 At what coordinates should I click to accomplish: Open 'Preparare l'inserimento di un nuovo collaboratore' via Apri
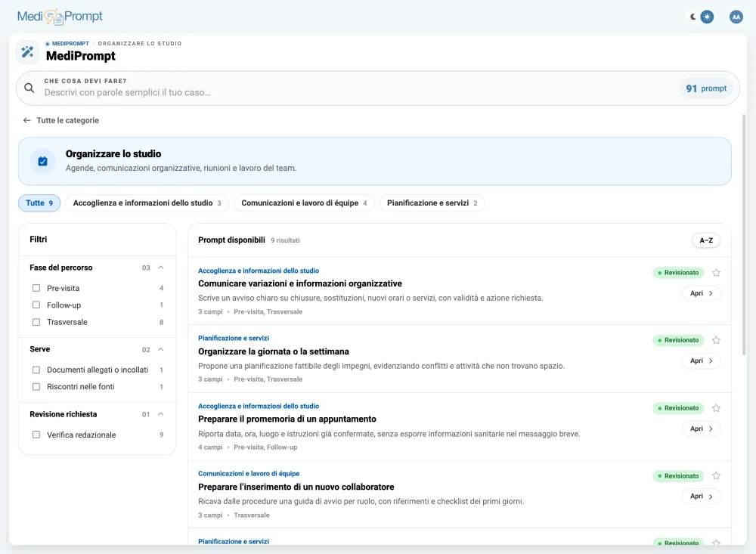point(702,496)
